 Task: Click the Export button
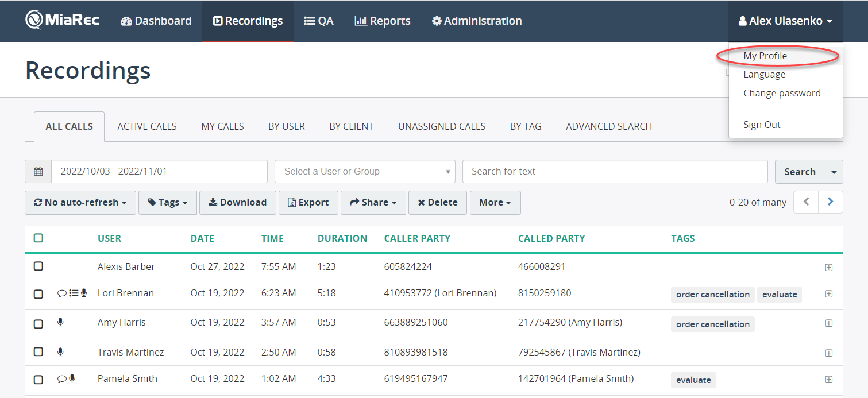(x=308, y=203)
